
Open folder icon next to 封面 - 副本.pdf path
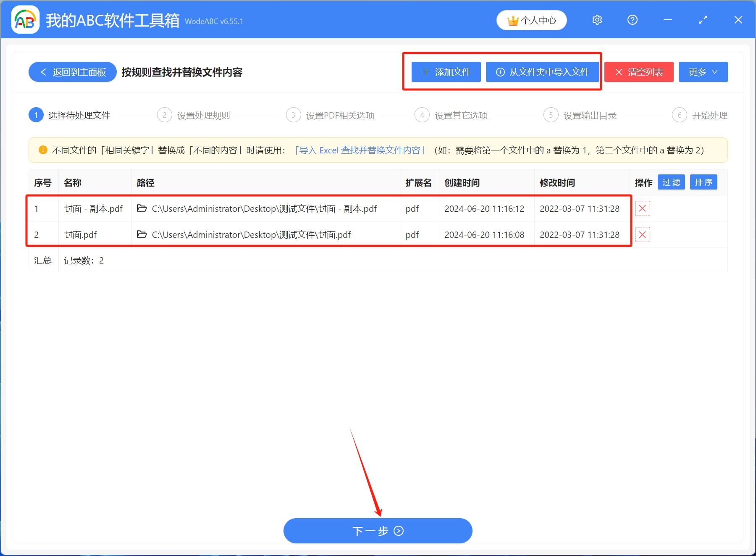tap(142, 208)
